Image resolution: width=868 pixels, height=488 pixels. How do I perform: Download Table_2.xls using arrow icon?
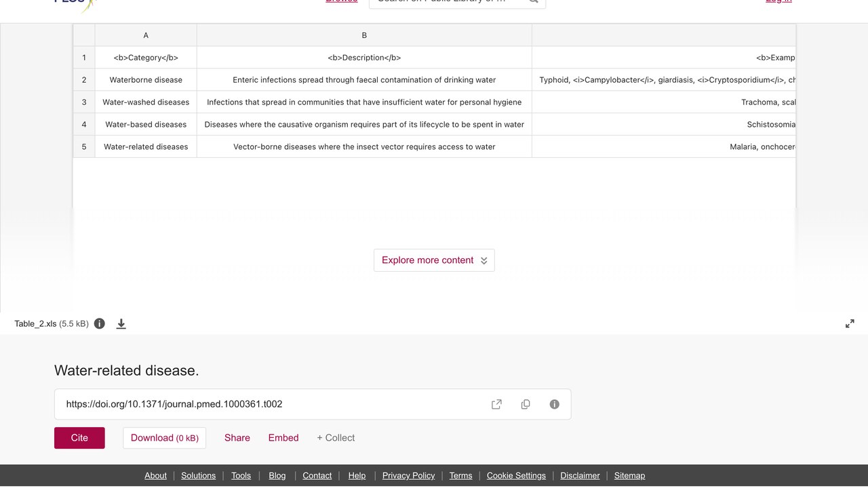(121, 323)
